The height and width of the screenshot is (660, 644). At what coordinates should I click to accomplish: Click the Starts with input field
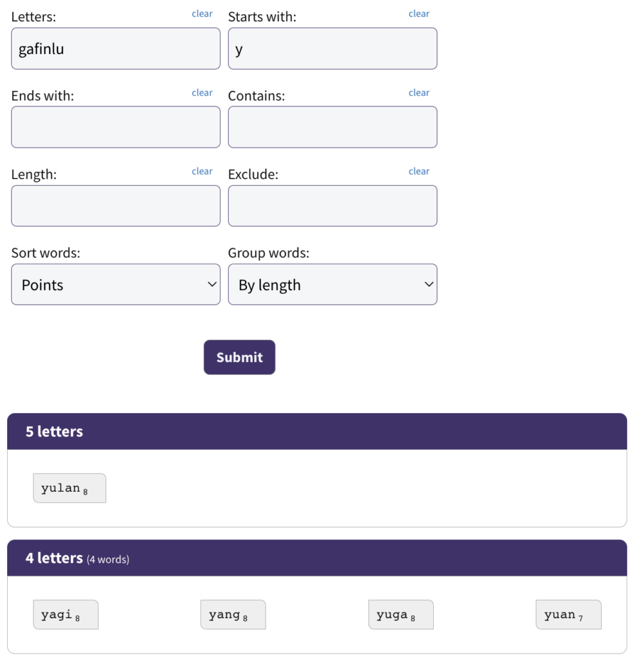pos(333,49)
